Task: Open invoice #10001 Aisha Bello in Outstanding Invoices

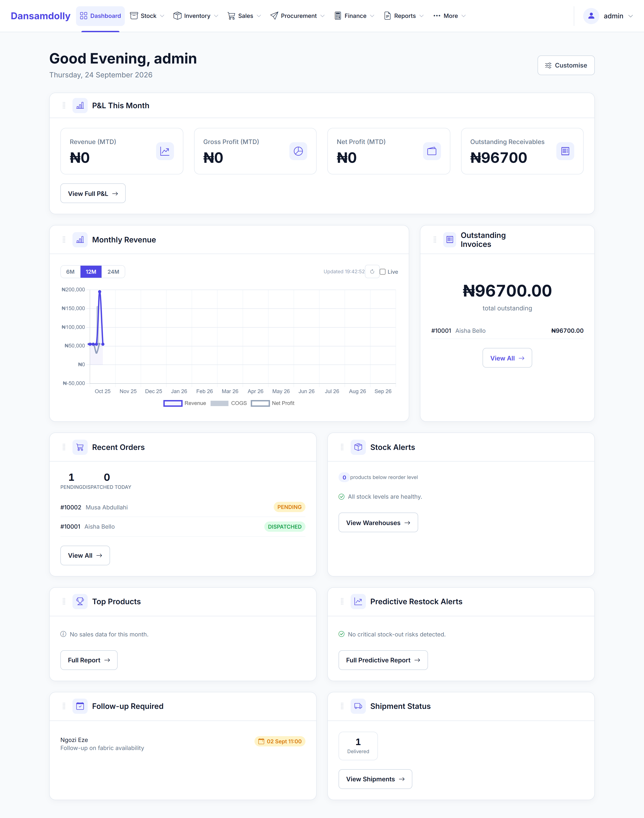Action: (x=507, y=331)
